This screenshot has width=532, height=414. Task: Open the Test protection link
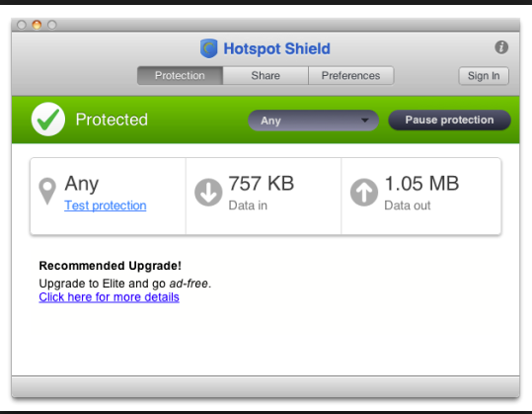(x=106, y=206)
